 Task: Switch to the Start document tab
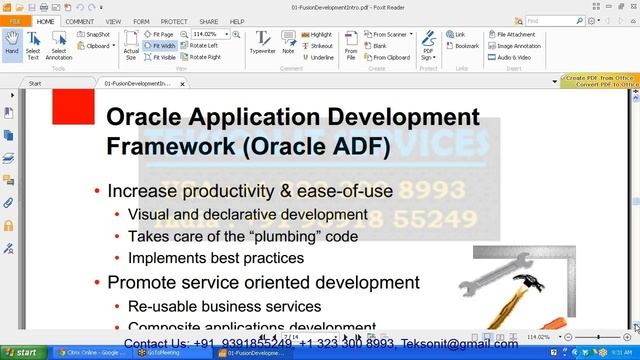coord(35,83)
